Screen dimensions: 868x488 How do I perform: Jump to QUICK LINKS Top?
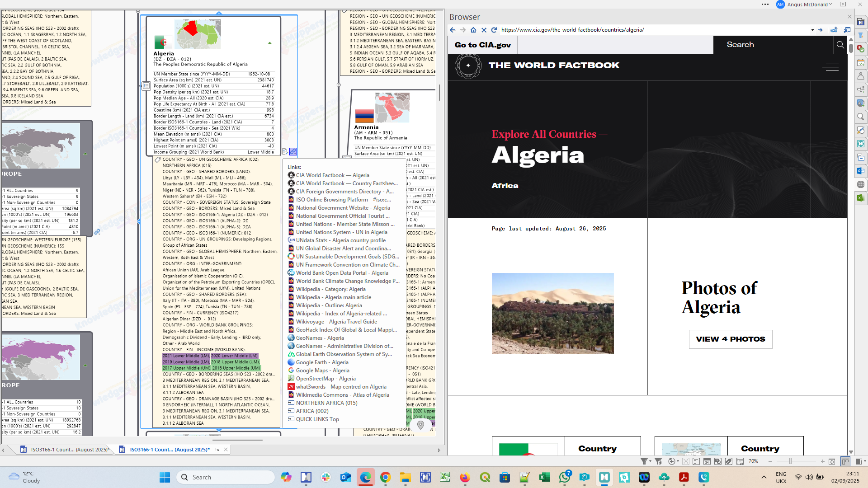click(317, 419)
